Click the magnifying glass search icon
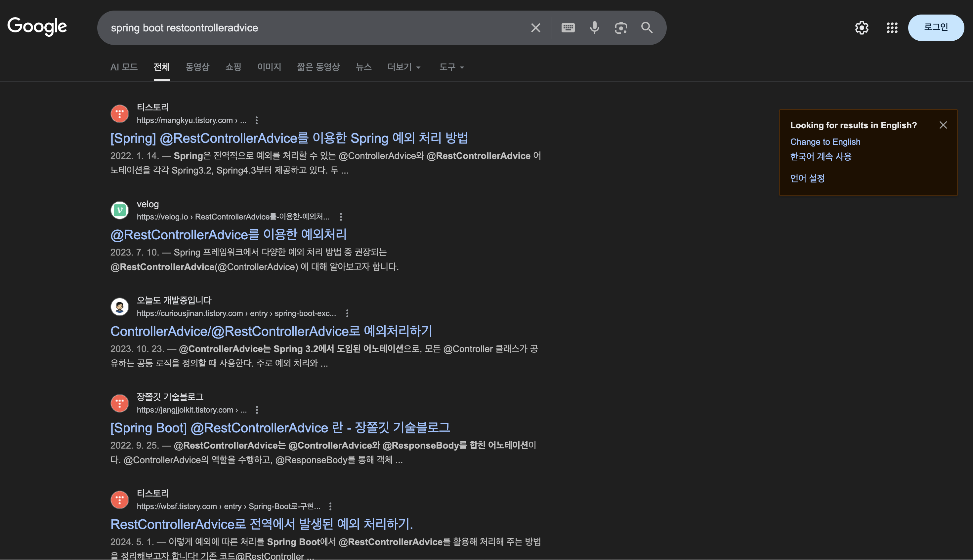Viewport: 973px width, 560px height. 647,28
